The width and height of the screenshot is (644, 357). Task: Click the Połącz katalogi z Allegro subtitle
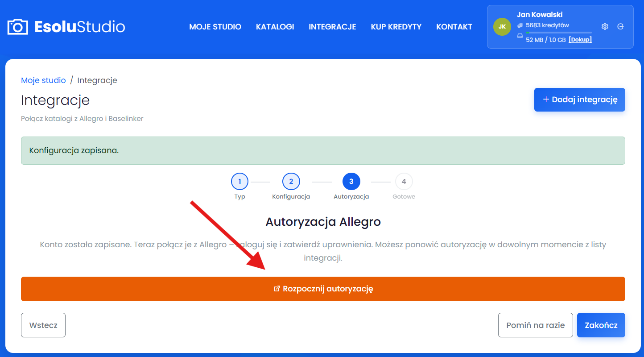click(82, 119)
